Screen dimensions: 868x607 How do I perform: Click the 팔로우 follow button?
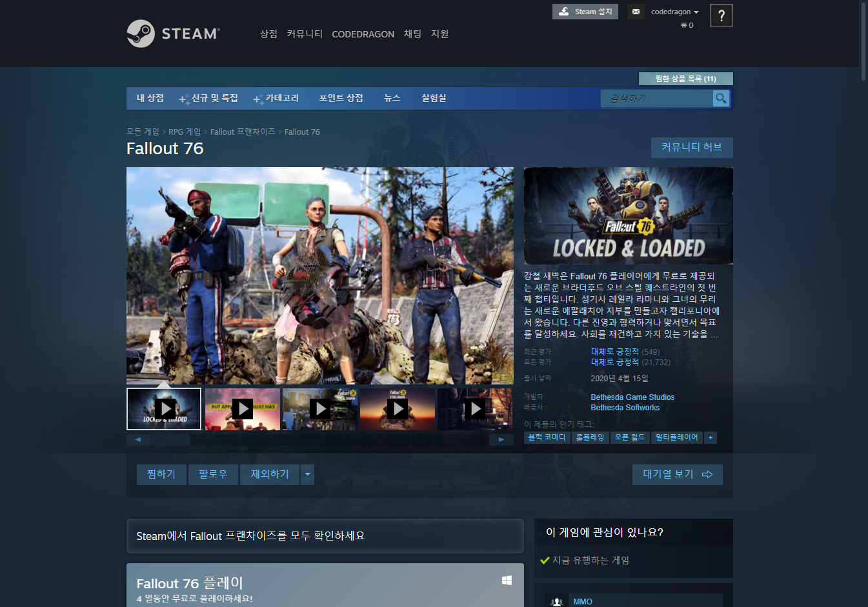point(213,474)
